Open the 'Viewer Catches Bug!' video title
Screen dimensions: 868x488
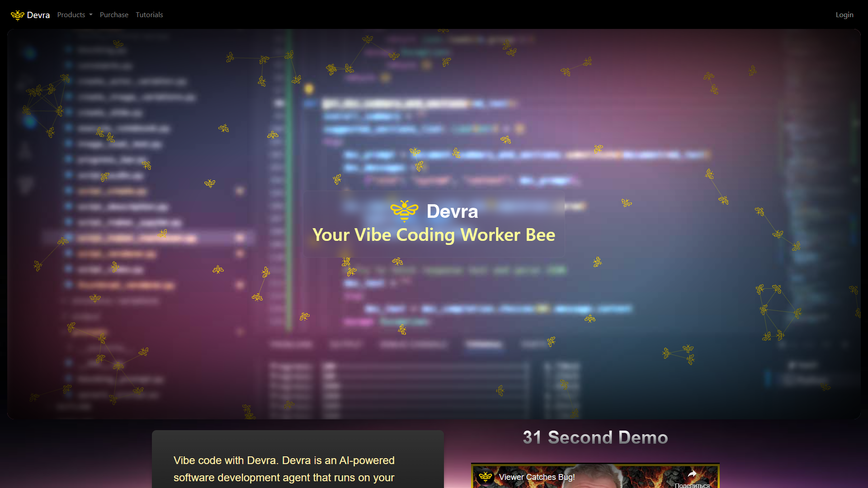(537, 477)
